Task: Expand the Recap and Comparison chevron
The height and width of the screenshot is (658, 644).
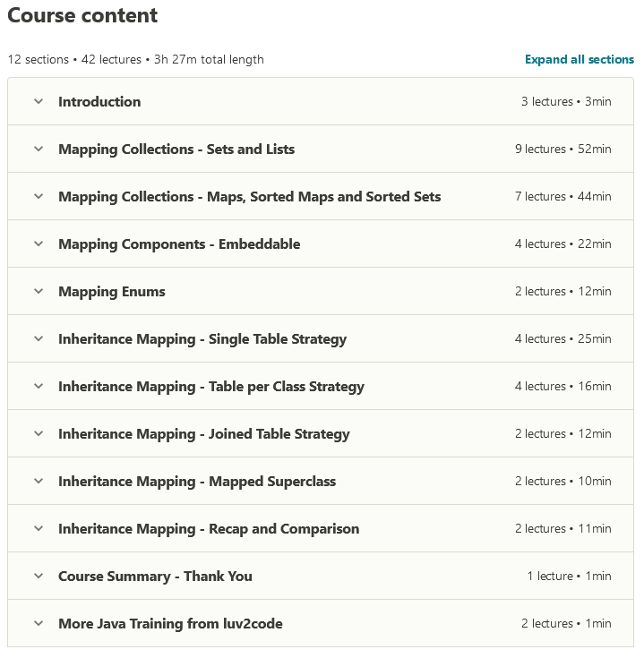Action: coord(39,529)
